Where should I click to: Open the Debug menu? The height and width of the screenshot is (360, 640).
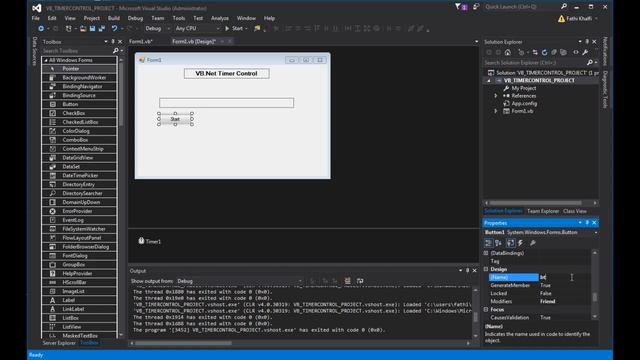(x=135, y=18)
